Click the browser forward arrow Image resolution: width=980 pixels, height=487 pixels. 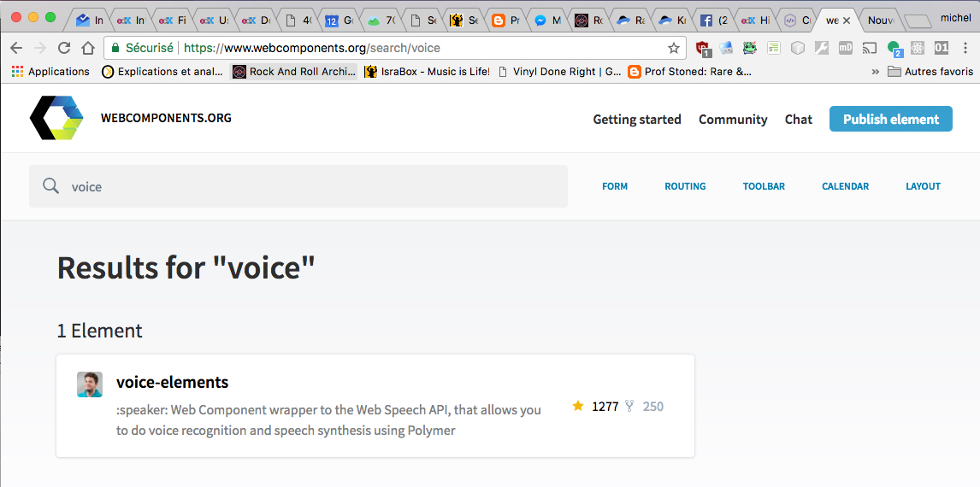point(40,48)
